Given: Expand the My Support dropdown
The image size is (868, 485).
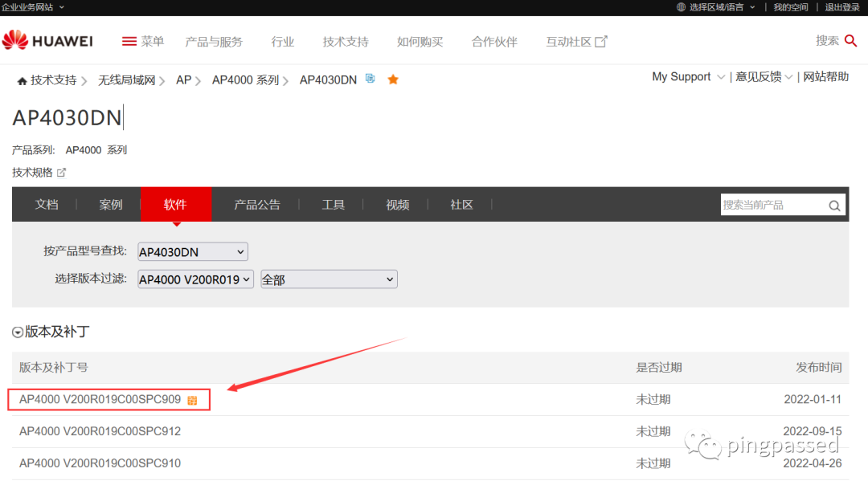Looking at the screenshot, I should coord(688,77).
